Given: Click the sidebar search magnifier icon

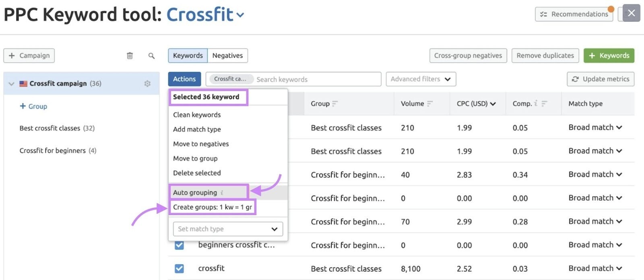Looking at the screenshot, I should pyautogui.click(x=151, y=56).
